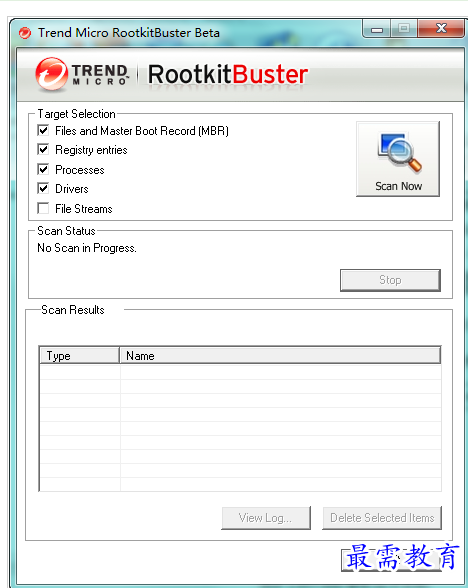Close the RootkitBuster window
Viewport: 468px width, 588px height.
[x=441, y=29]
